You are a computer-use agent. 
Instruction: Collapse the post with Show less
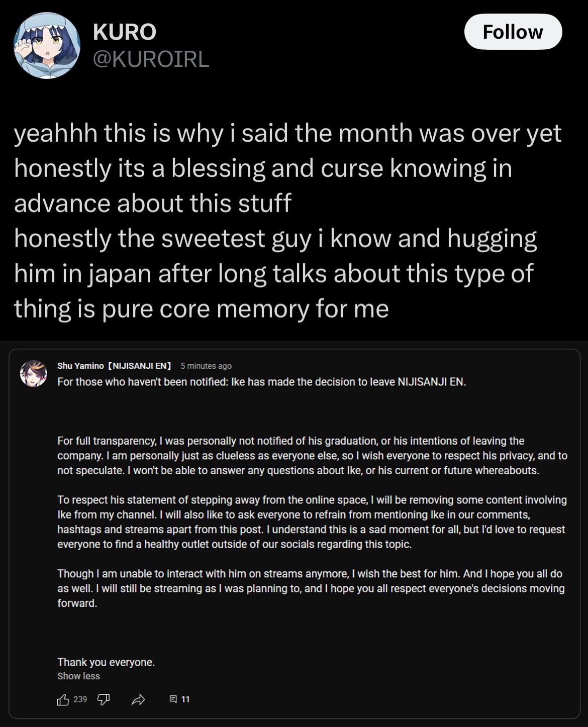pos(78,676)
